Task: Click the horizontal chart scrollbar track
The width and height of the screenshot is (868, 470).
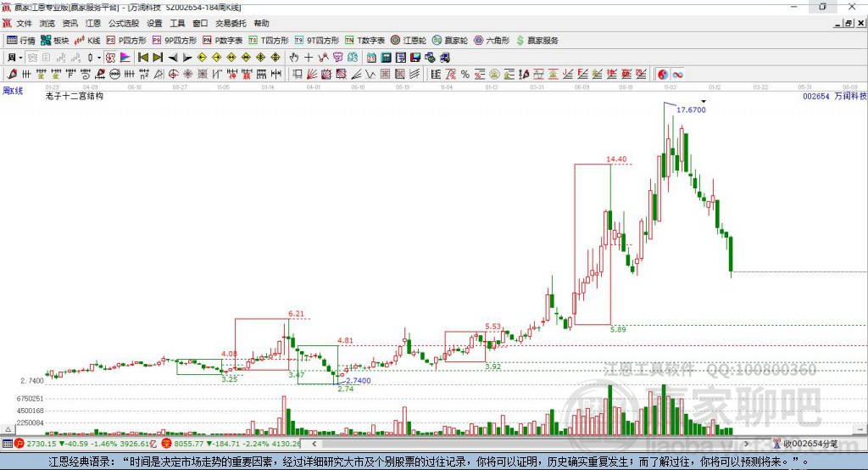Action: point(531,444)
